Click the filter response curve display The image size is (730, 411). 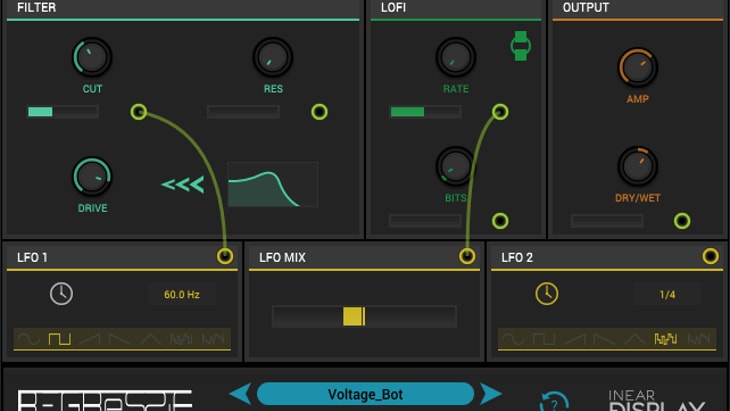[x=273, y=184]
